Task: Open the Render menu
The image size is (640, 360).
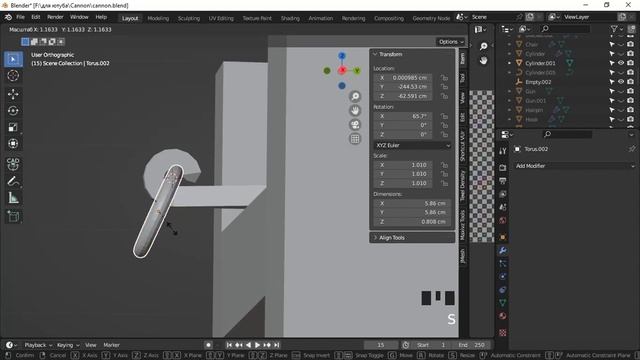Action: [x=55, y=17]
